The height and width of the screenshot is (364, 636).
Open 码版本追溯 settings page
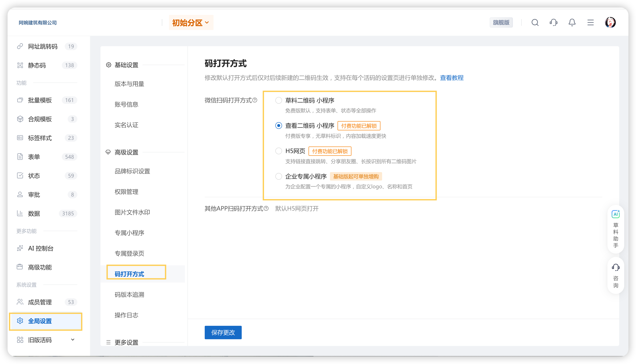click(129, 295)
